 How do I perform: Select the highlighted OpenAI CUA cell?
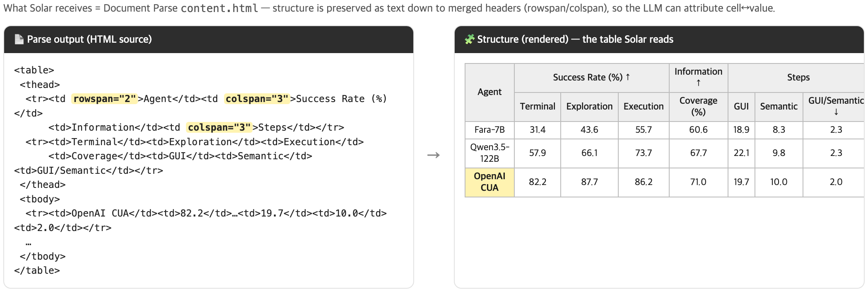(x=489, y=182)
